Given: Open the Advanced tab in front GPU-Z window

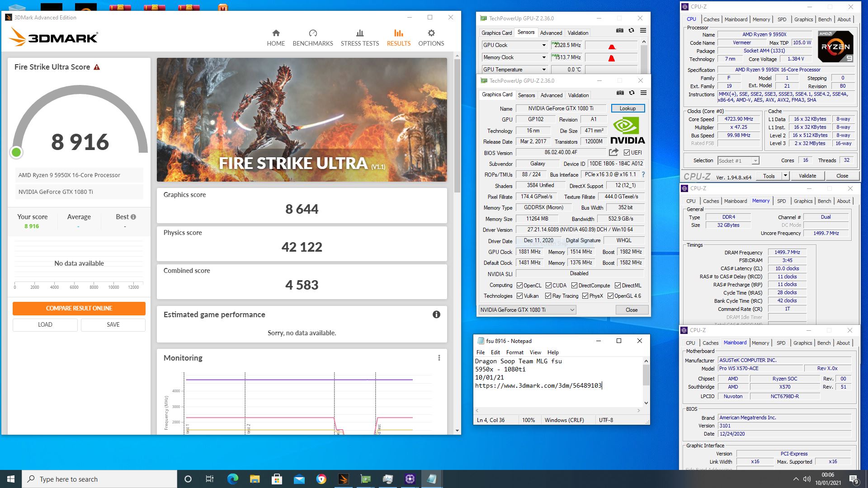Looking at the screenshot, I should click(551, 95).
